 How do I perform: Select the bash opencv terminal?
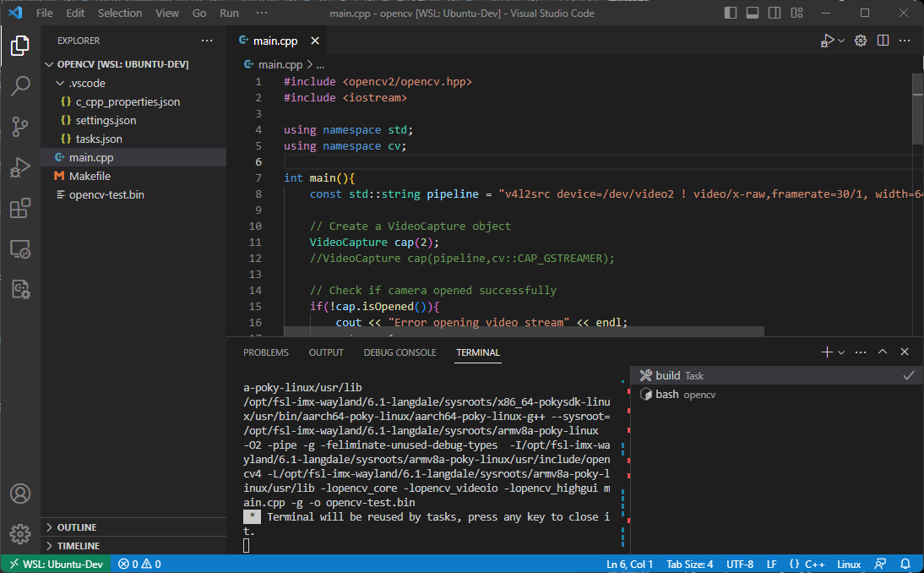[x=776, y=395]
